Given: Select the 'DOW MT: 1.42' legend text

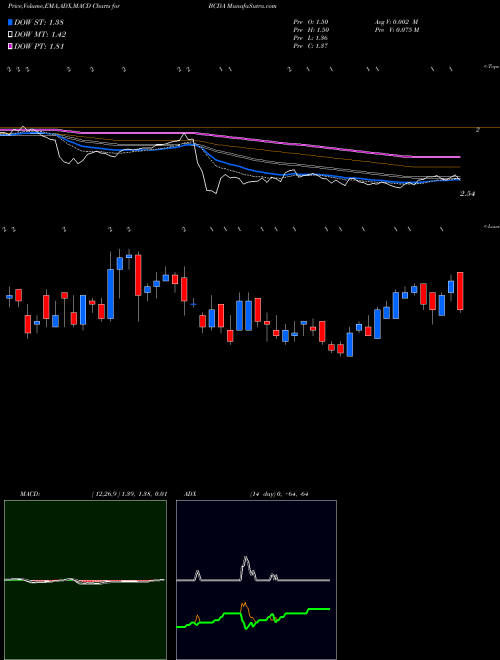Looking at the screenshot, I should tap(40, 35).
